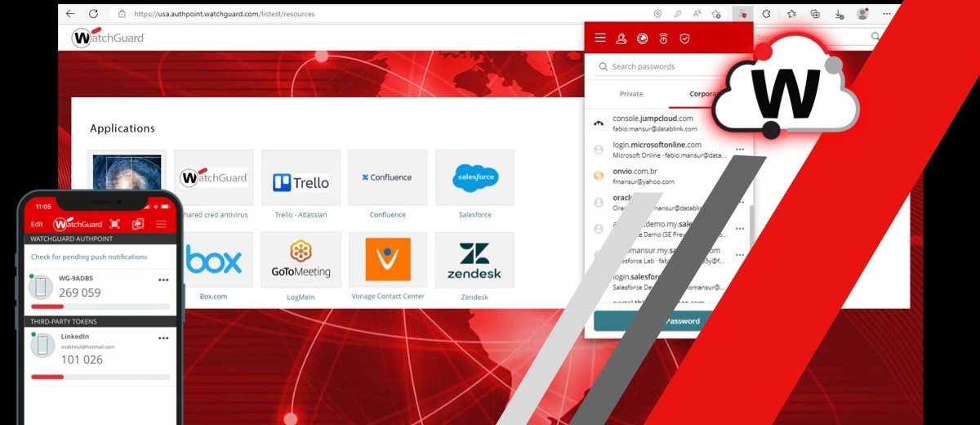Click the browser Refresh button
Viewport: 980px width, 425px height.
93,14
